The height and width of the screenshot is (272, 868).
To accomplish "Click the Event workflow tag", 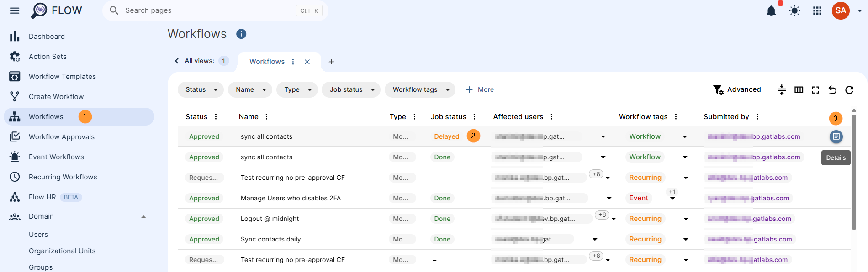I will pyautogui.click(x=638, y=198).
